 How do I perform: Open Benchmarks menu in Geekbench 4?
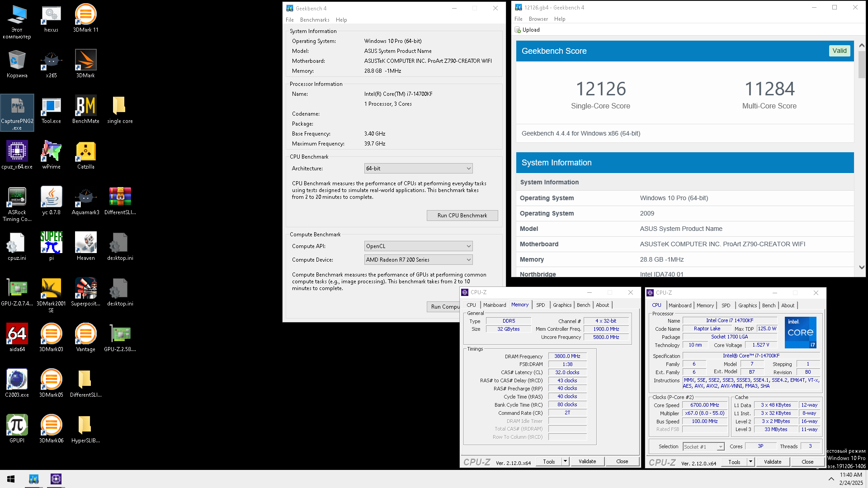point(315,20)
